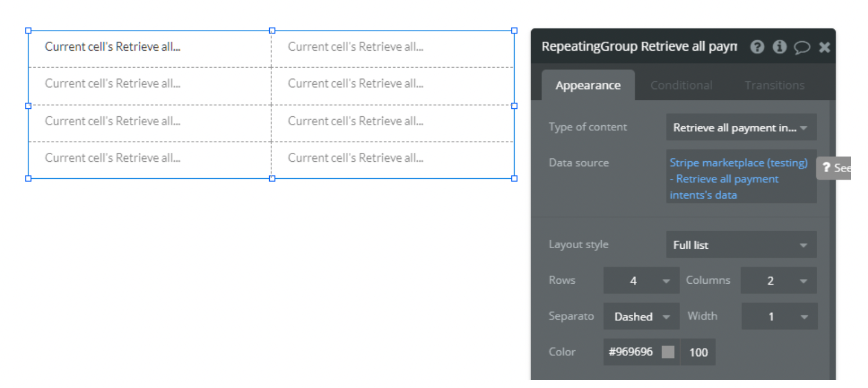Screen dimensions: 868x388
Task: Open the comment bubble icon
Action: coord(802,47)
